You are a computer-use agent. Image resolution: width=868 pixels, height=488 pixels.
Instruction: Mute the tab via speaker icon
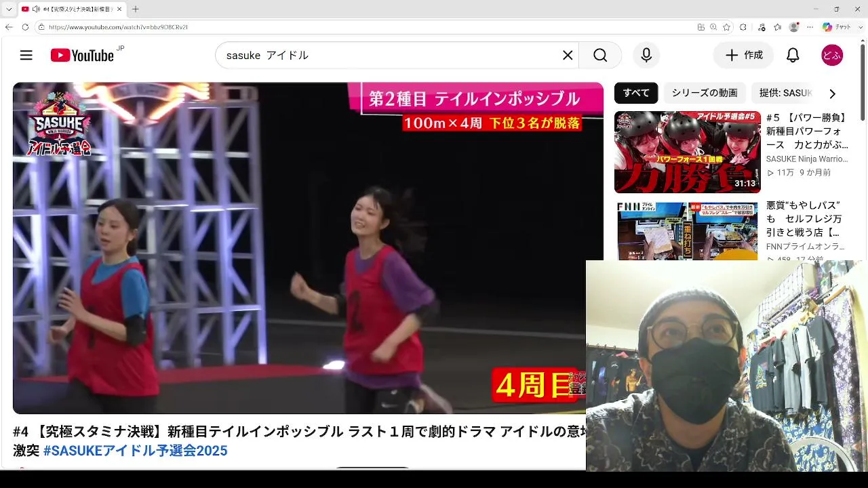pyautogui.click(x=35, y=9)
